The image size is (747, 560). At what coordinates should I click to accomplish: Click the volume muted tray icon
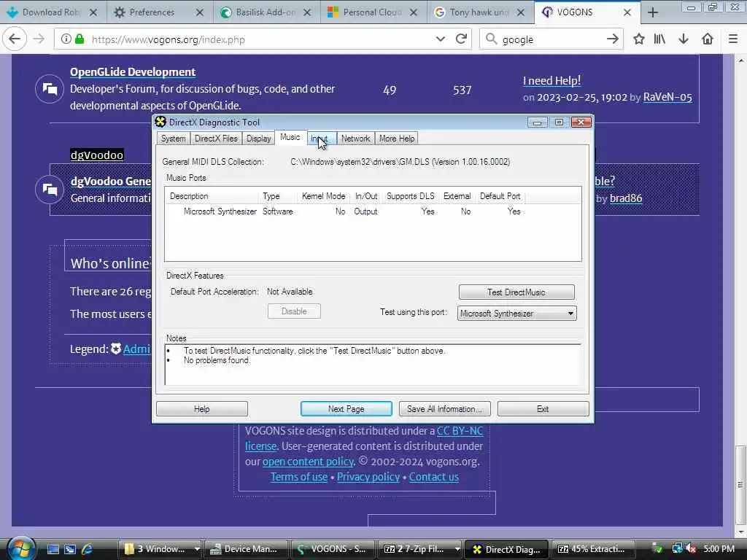click(692, 548)
